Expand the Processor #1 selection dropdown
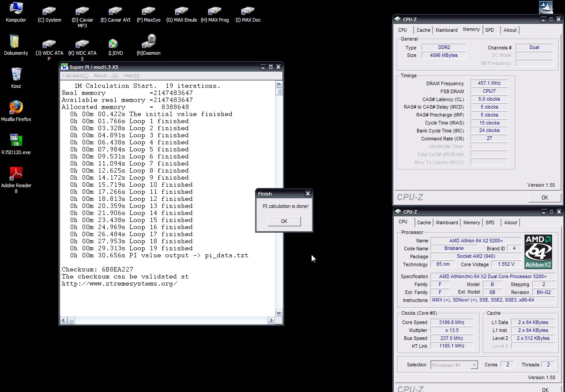This screenshot has width=565, height=392. [x=474, y=365]
